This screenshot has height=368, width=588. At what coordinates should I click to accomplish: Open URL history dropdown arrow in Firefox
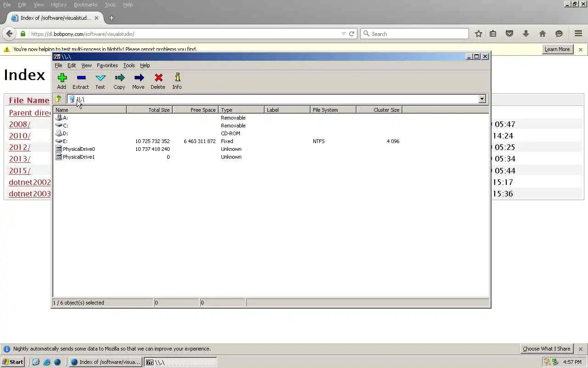click(344, 34)
